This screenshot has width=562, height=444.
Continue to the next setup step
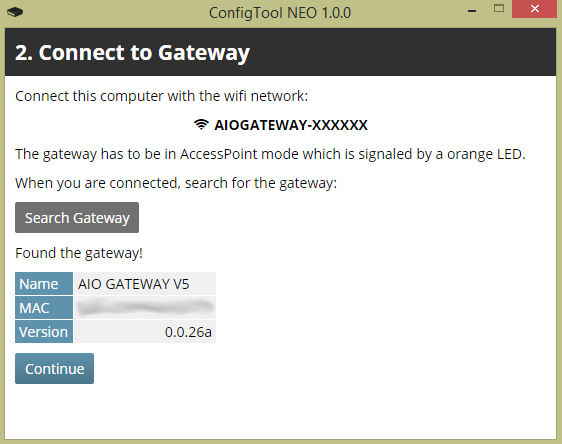54,368
